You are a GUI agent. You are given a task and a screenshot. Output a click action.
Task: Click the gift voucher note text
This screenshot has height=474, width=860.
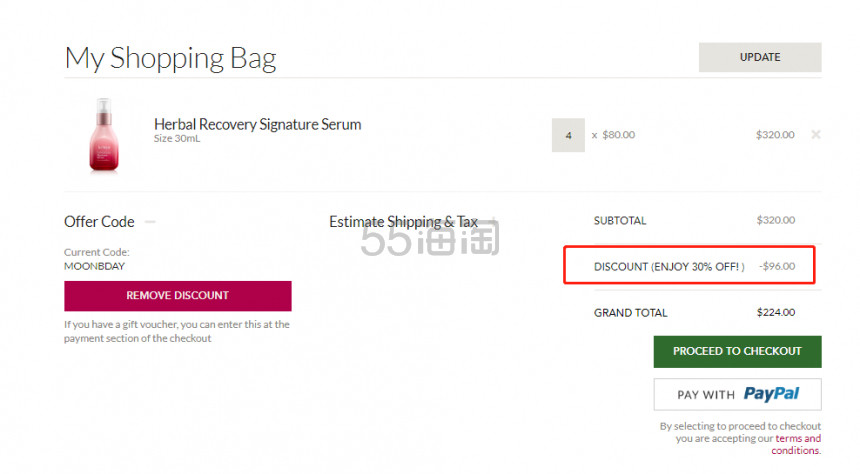pos(177,331)
